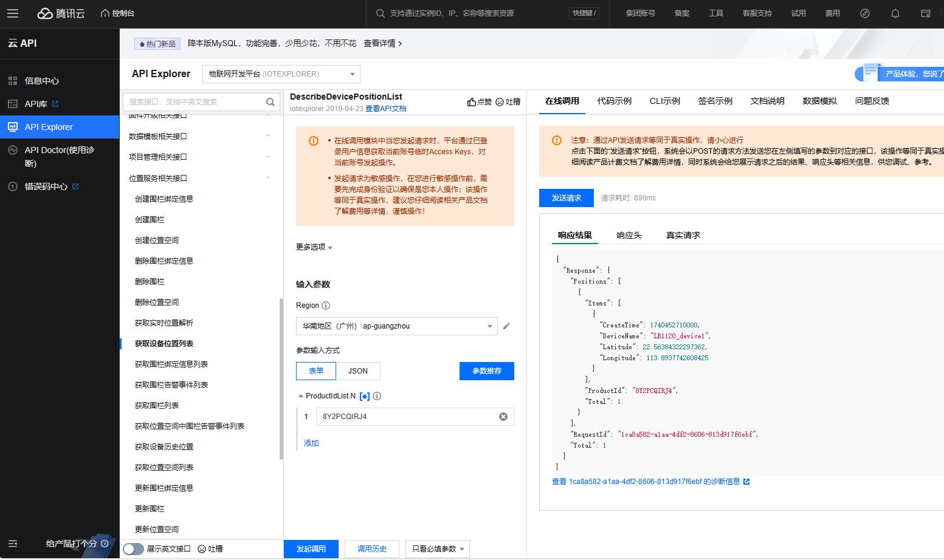Select 获取围栏列表 API
The height and width of the screenshot is (560, 944).
pyautogui.click(x=157, y=405)
